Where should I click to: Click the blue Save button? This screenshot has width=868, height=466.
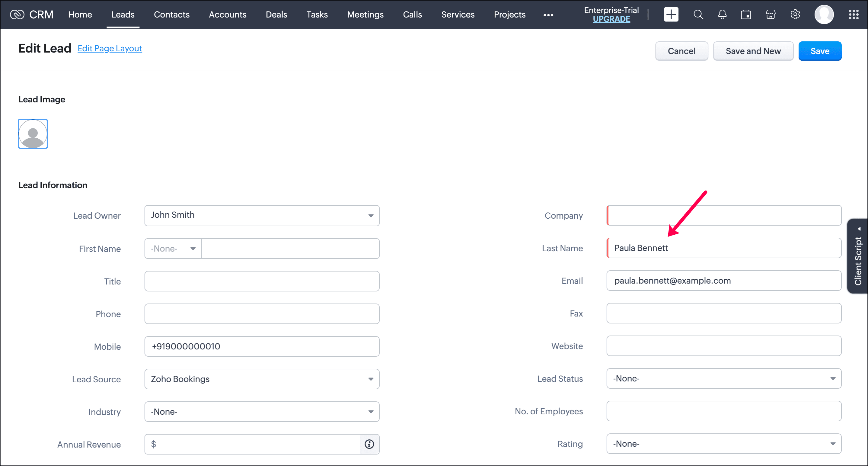819,51
